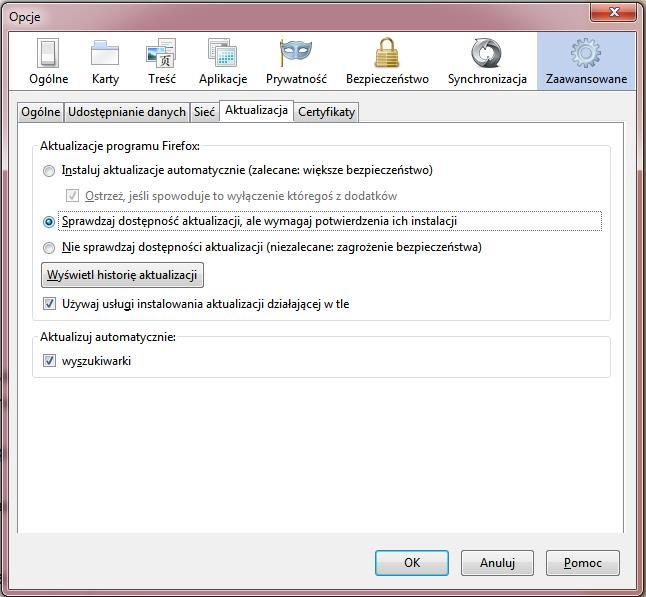Switch to the Udostępnianie danych tab
646x597 pixels.
pyautogui.click(x=126, y=112)
